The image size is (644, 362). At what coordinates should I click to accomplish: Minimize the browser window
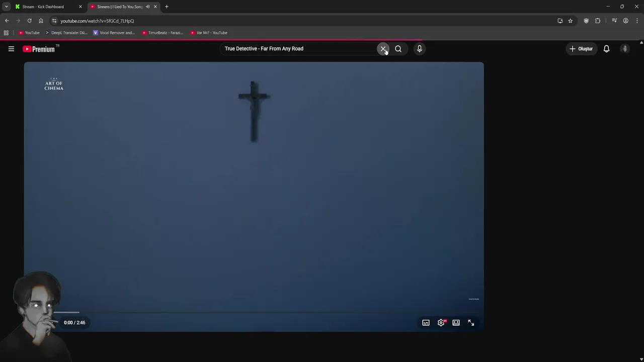coord(608,7)
